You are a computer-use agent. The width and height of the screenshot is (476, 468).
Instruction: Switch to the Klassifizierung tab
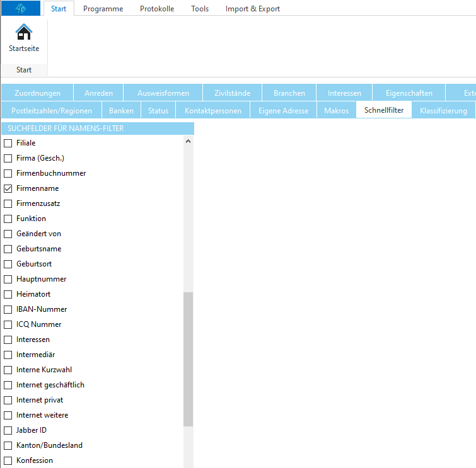[x=443, y=111]
